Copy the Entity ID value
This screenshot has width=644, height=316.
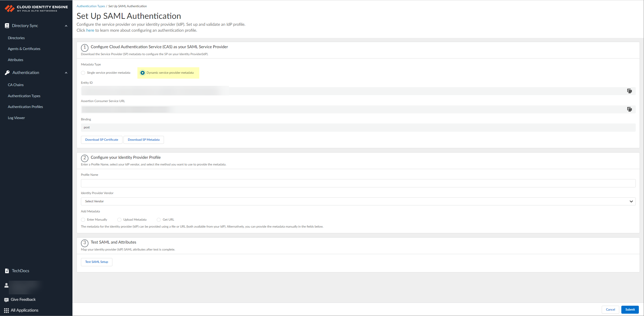pyautogui.click(x=629, y=91)
